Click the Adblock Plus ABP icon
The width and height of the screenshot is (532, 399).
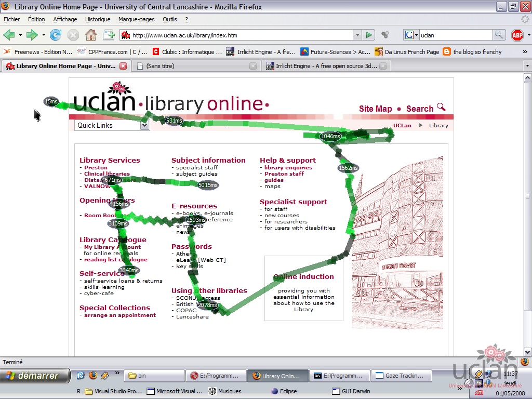coord(517,35)
